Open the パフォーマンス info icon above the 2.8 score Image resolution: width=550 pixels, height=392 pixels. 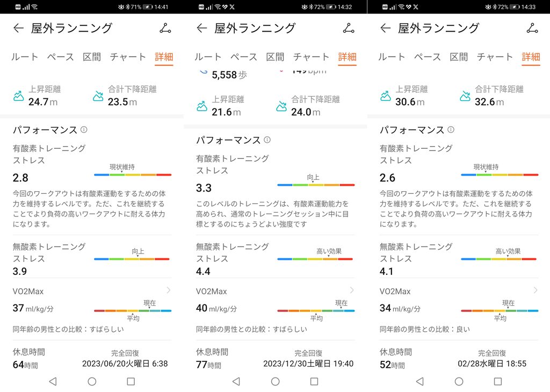(84, 130)
